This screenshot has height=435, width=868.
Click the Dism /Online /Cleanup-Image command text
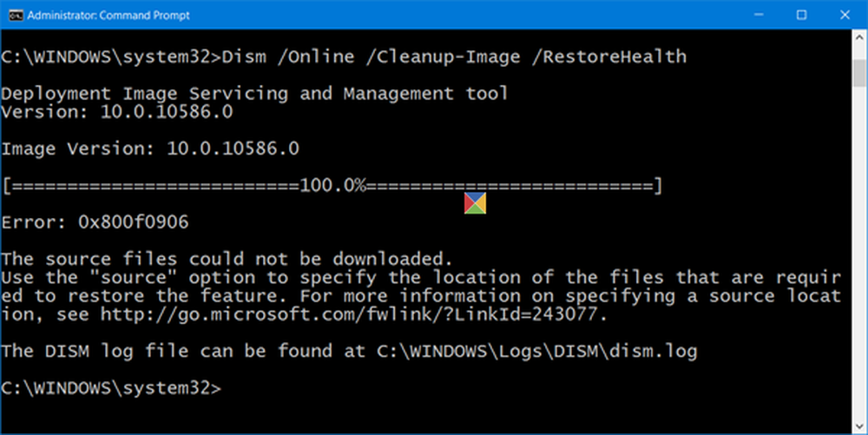click(454, 57)
